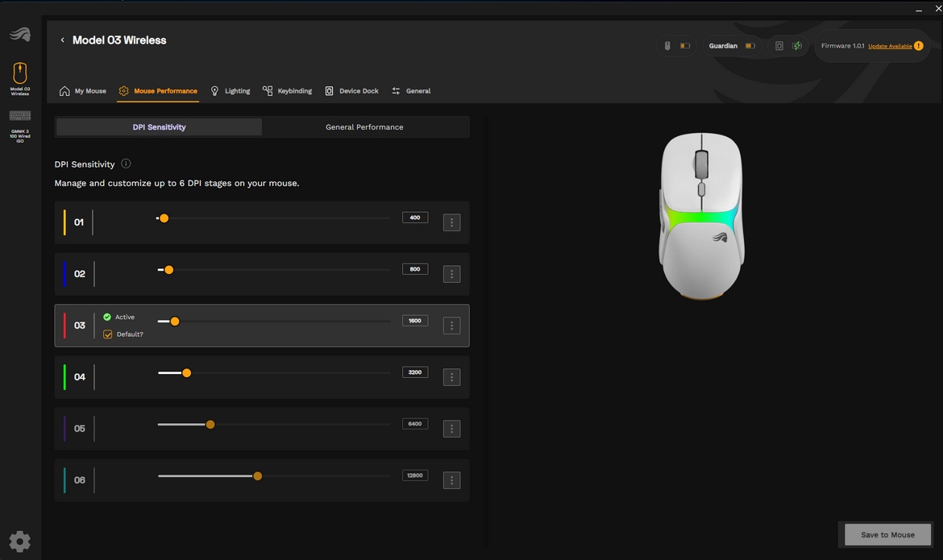Click the Glorious logo in sidebar

(20, 35)
